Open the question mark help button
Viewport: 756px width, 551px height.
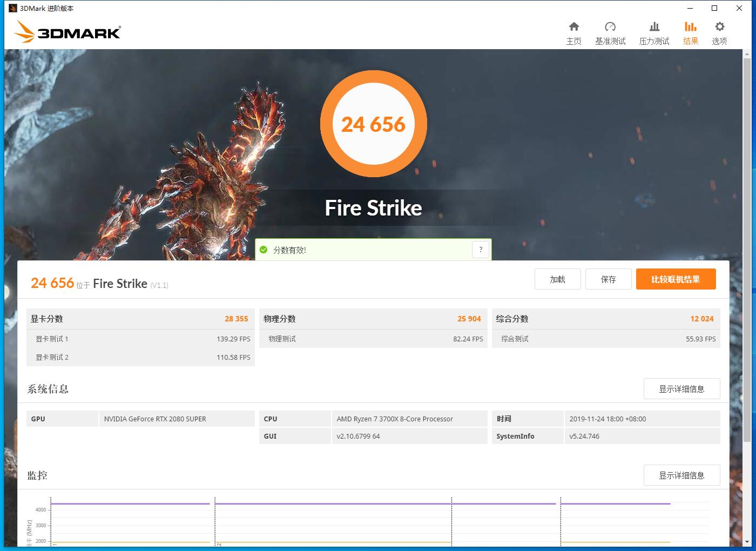click(x=481, y=250)
